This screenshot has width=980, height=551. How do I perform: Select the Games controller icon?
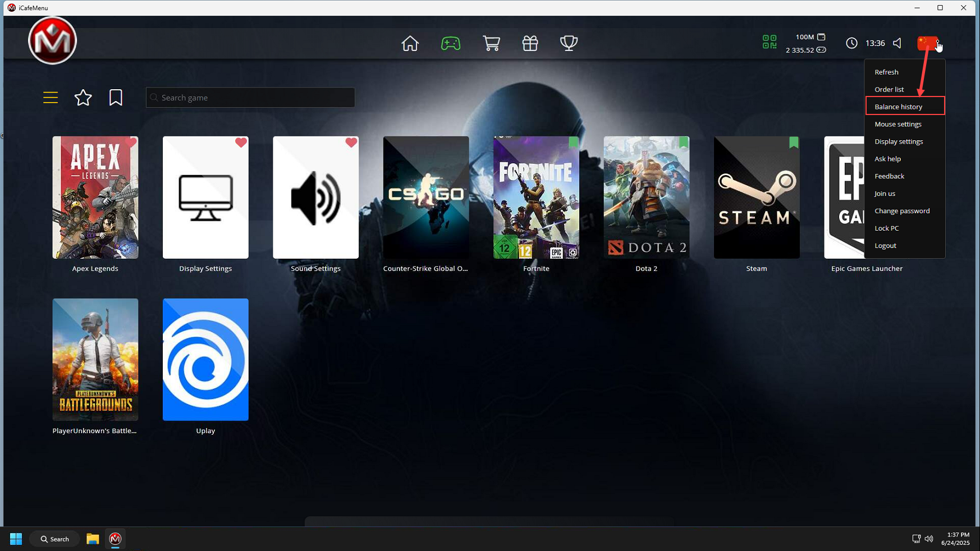[x=450, y=43]
